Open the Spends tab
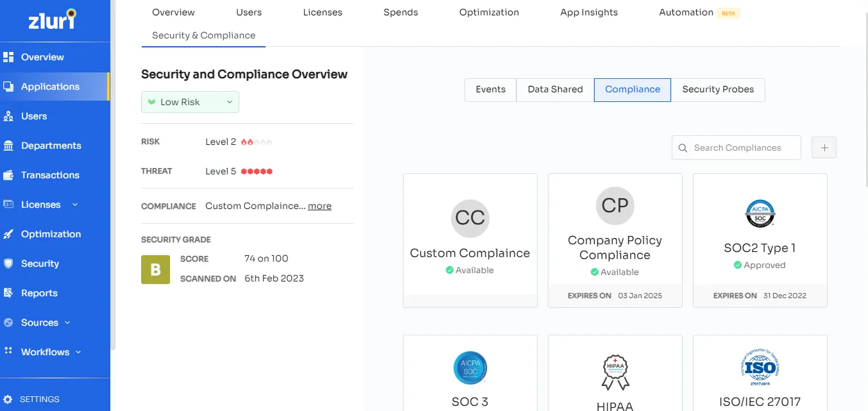This screenshot has height=411, width=868. click(x=401, y=12)
